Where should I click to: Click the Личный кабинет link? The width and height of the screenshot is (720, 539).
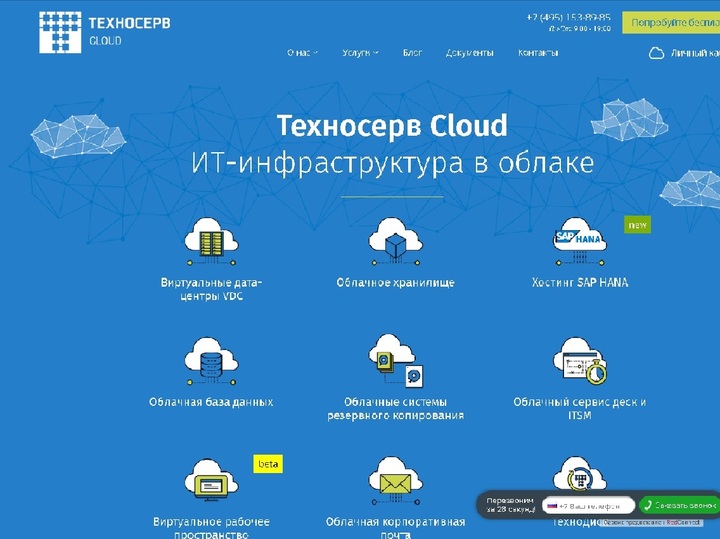pos(695,53)
